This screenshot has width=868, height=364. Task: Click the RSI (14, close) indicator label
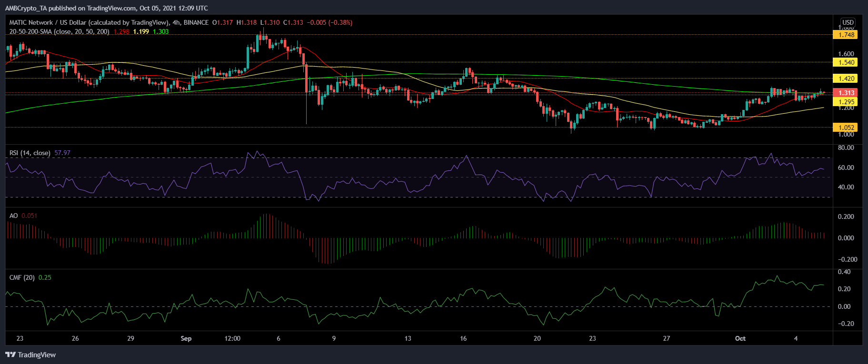30,153
